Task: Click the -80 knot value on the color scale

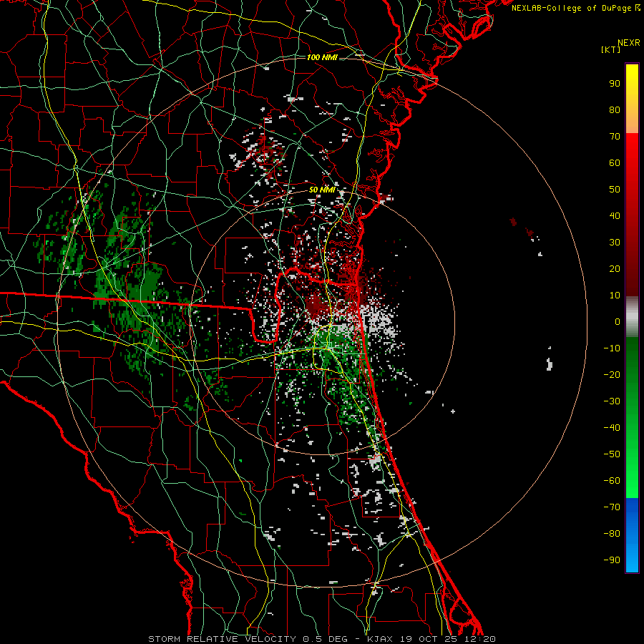Action: pyautogui.click(x=612, y=534)
